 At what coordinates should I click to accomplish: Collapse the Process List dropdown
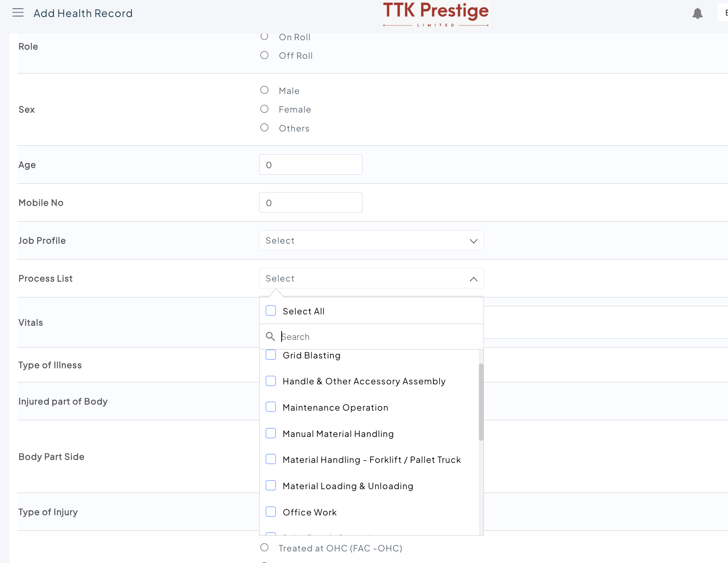[473, 279]
